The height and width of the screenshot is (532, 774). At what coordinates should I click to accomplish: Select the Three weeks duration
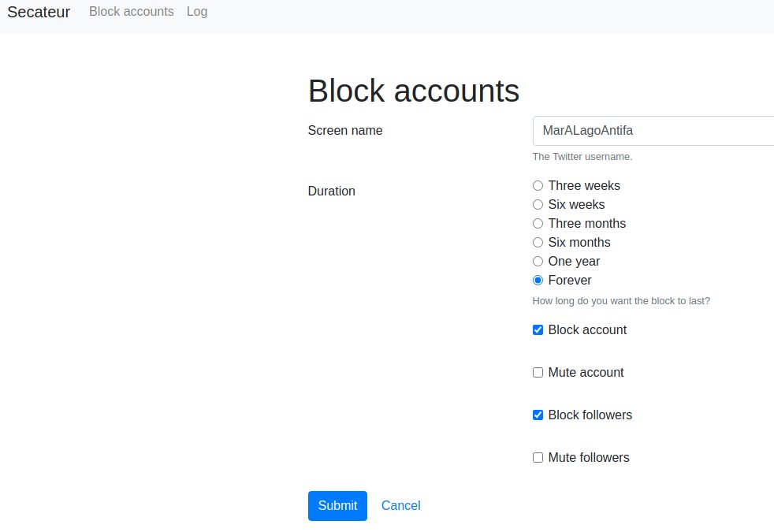point(538,185)
